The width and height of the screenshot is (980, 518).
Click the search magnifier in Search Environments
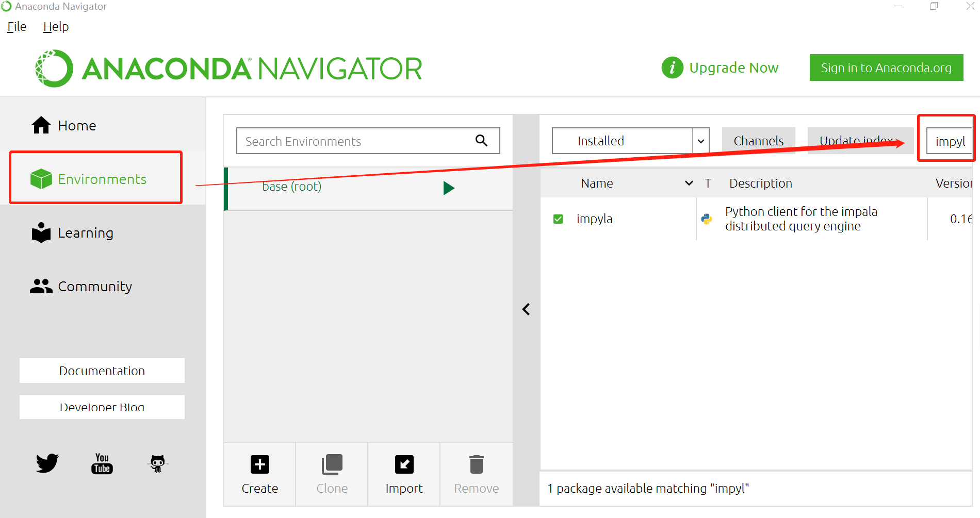[x=481, y=140]
